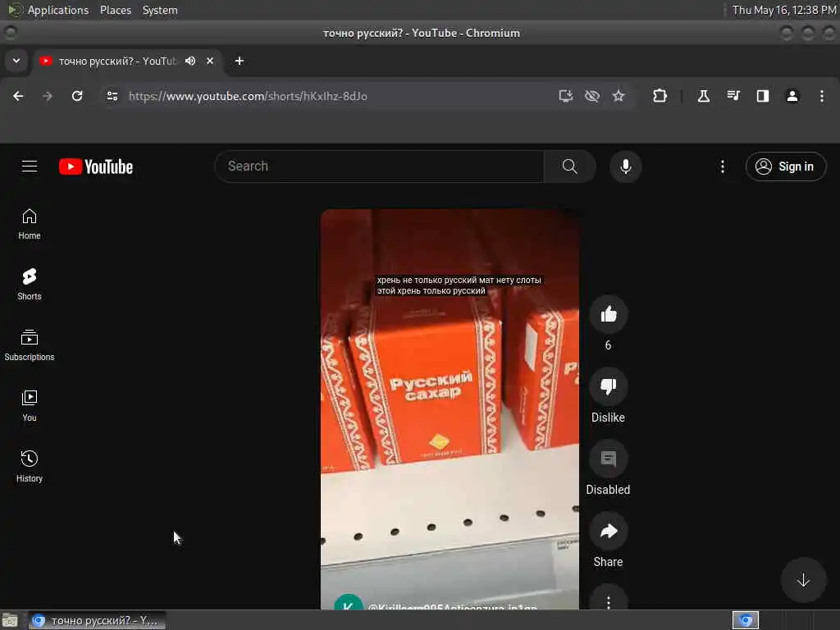Click the search magnifier button
Image resolution: width=840 pixels, height=630 pixels.
[x=569, y=167]
